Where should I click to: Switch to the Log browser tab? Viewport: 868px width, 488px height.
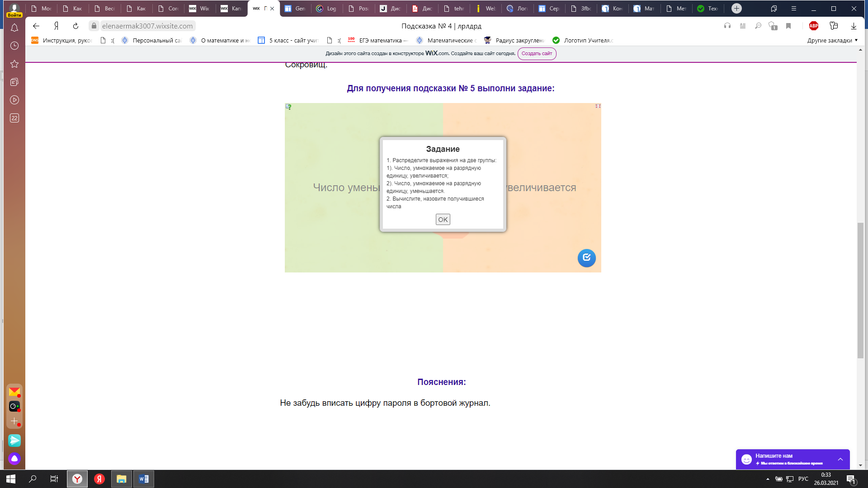[326, 8]
